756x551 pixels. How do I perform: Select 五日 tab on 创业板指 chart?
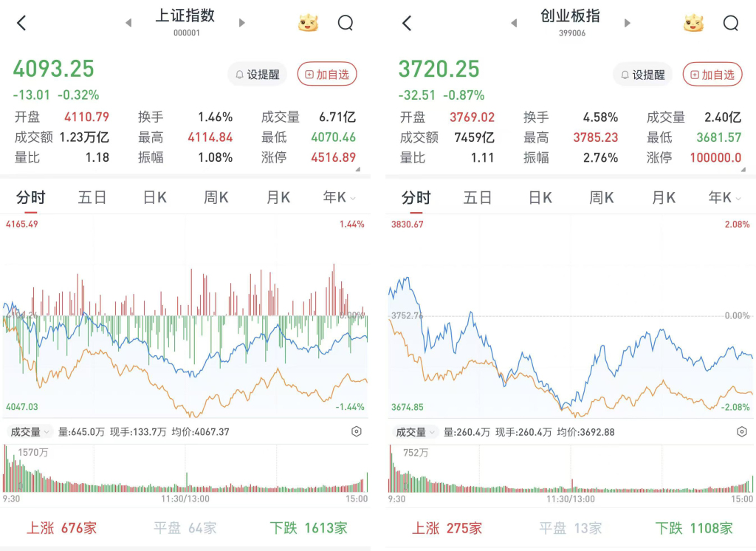(x=478, y=198)
